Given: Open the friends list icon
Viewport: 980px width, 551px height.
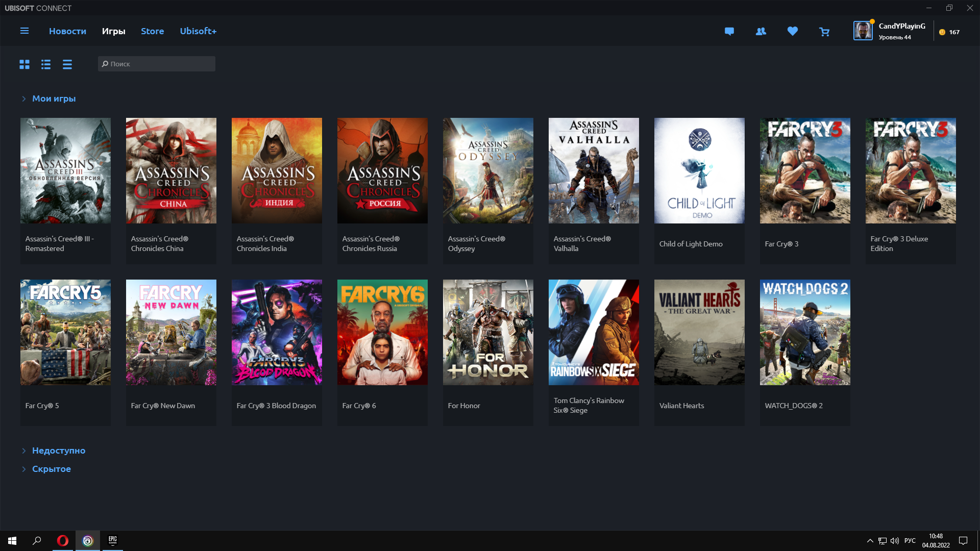Looking at the screenshot, I should coord(761,32).
